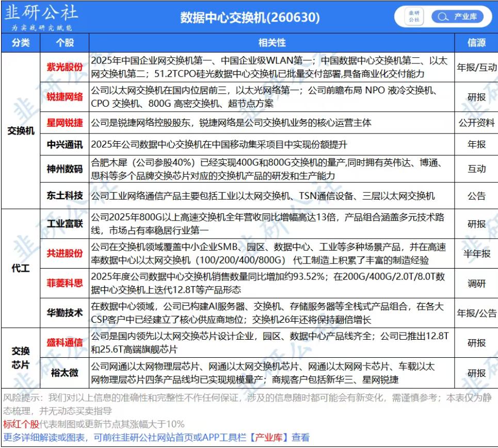Screen dimensions: 498x448
Task: Click 神州数码 description about 合肥木犀
Action: coord(267,169)
